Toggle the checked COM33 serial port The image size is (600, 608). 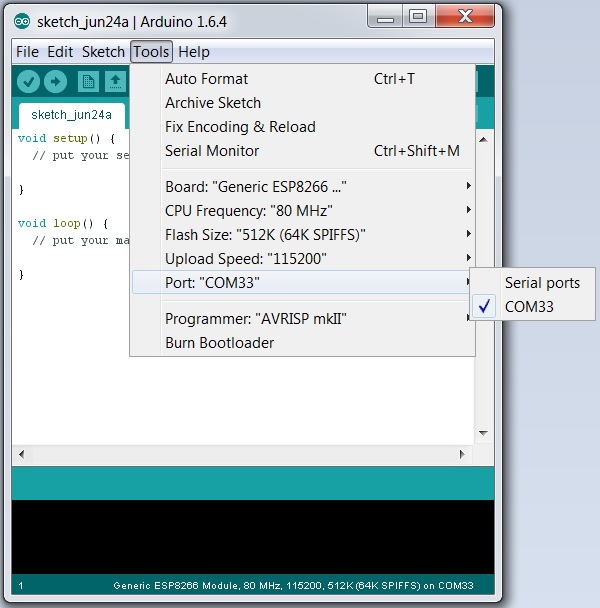(533, 307)
